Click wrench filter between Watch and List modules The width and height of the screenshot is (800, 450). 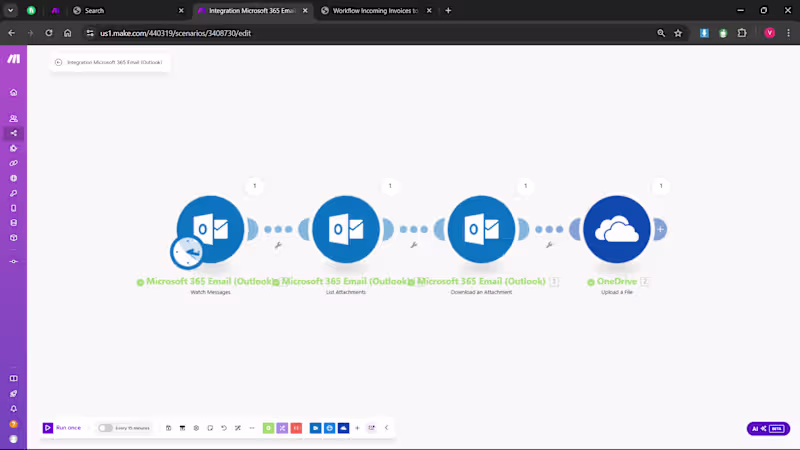(278, 245)
